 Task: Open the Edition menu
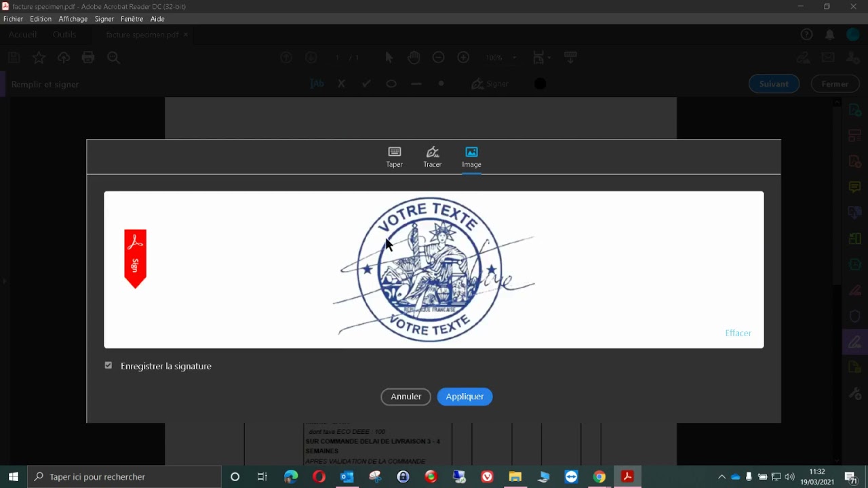point(41,19)
